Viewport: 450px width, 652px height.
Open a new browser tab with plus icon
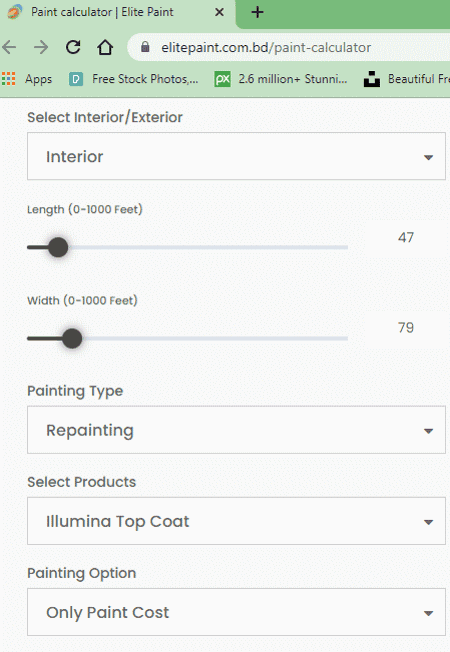coord(257,12)
